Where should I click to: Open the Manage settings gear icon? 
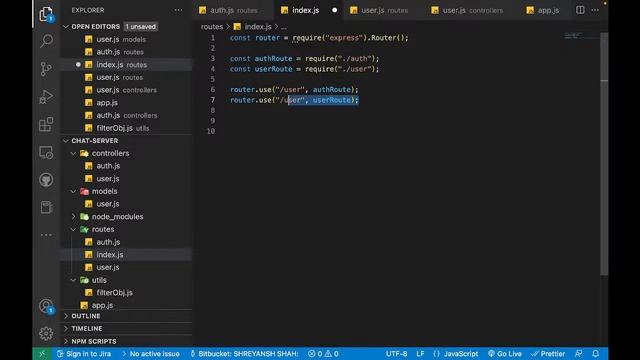click(x=46, y=333)
